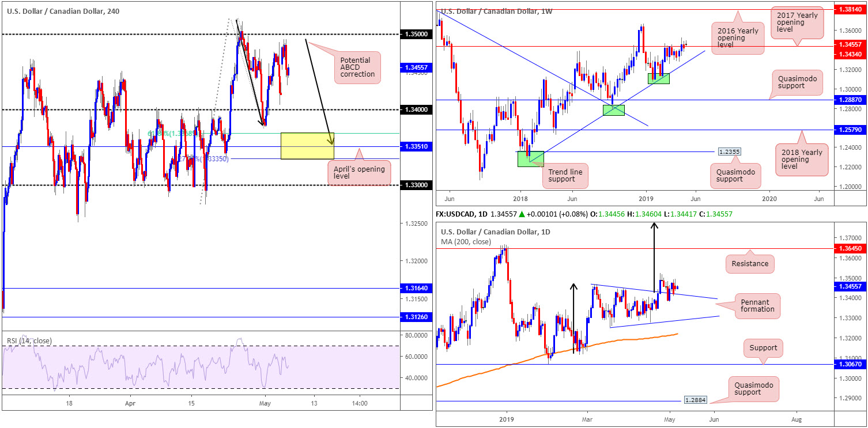The height and width of the screenshot is (428, 868).
Task: Select the black 1.33000 price label on 4H chart
Action: click(416, 185)
